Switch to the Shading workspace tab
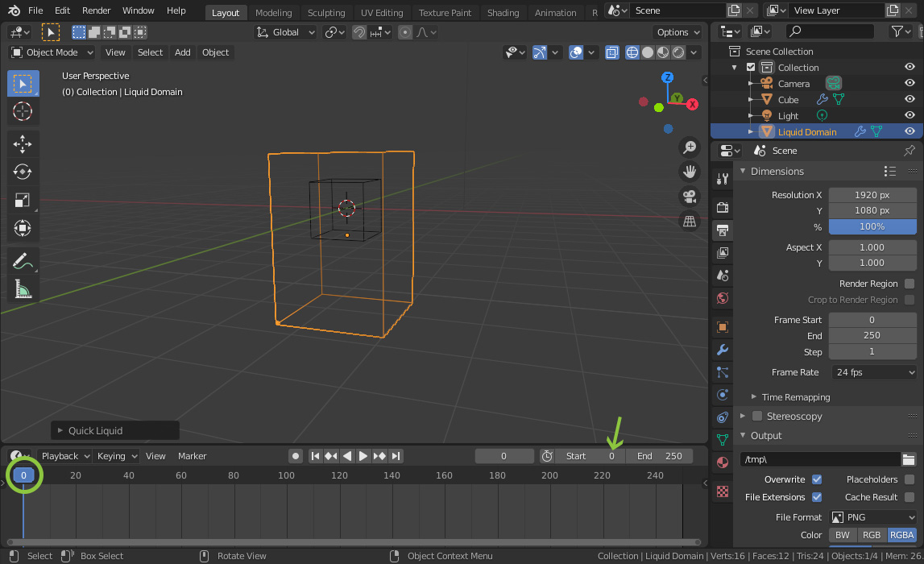This screenshot has height=564, width=924. tap(503, 12)
